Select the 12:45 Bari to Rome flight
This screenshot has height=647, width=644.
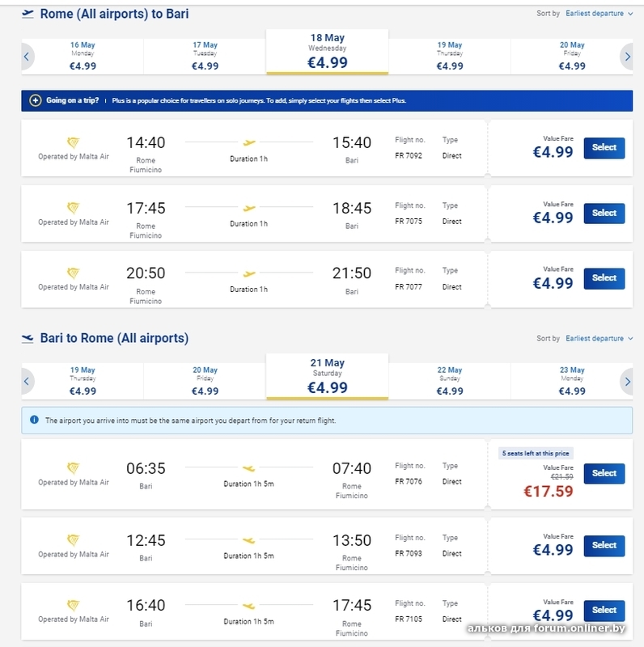604,546
